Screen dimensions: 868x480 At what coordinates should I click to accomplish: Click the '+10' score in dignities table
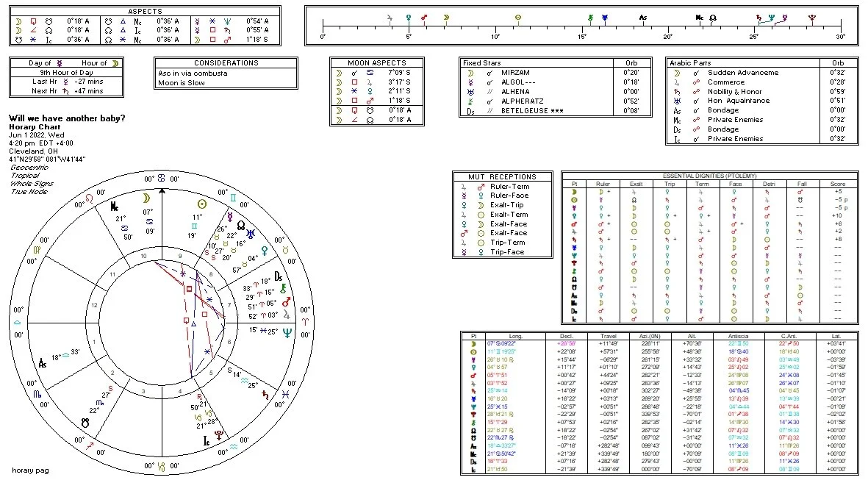point(838,216)
